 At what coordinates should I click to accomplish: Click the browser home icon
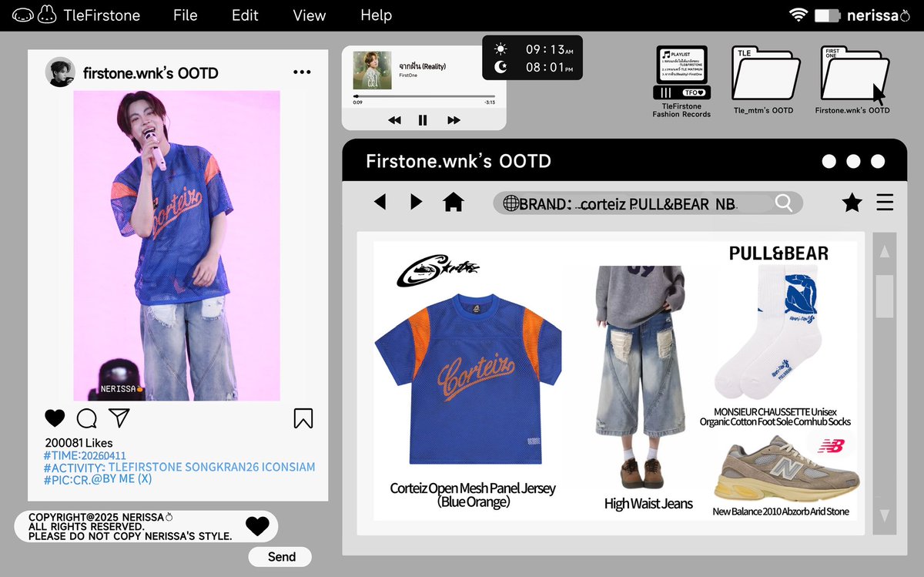(x=454, y=202)
